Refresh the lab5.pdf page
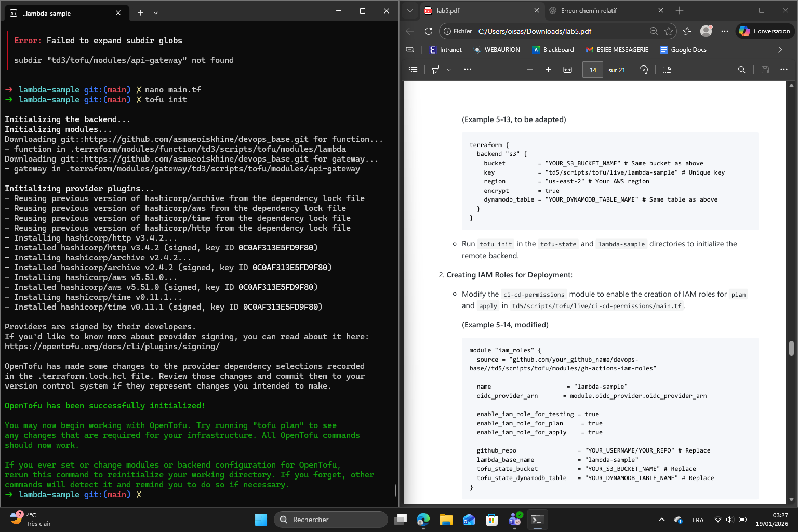Screen dimensions: 798x532 click(x=429, y=31)
